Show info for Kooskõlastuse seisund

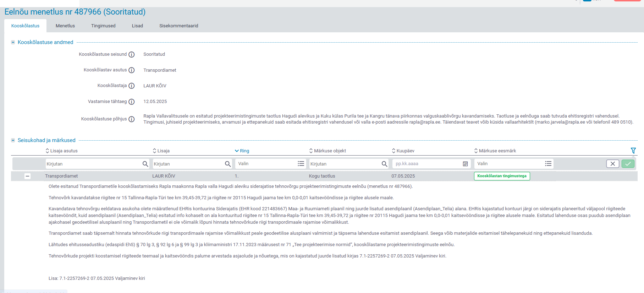click(x=132, y=55)
